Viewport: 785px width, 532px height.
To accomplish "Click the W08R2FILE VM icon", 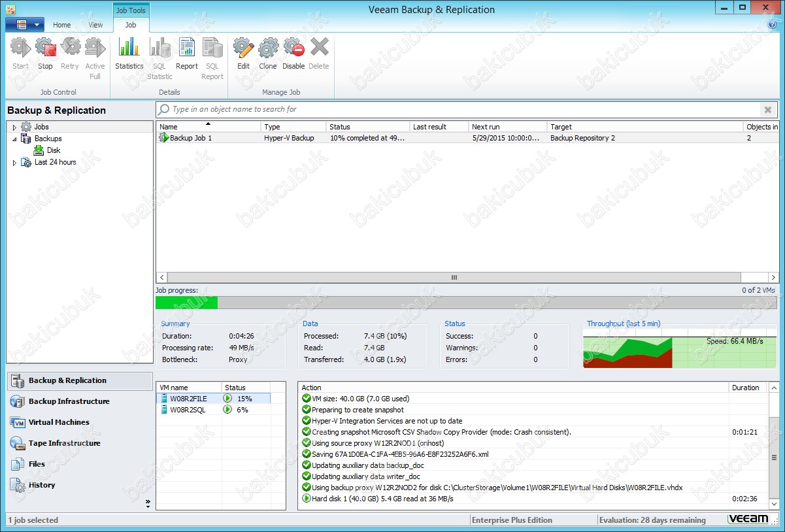I will [x=164, y=398].
